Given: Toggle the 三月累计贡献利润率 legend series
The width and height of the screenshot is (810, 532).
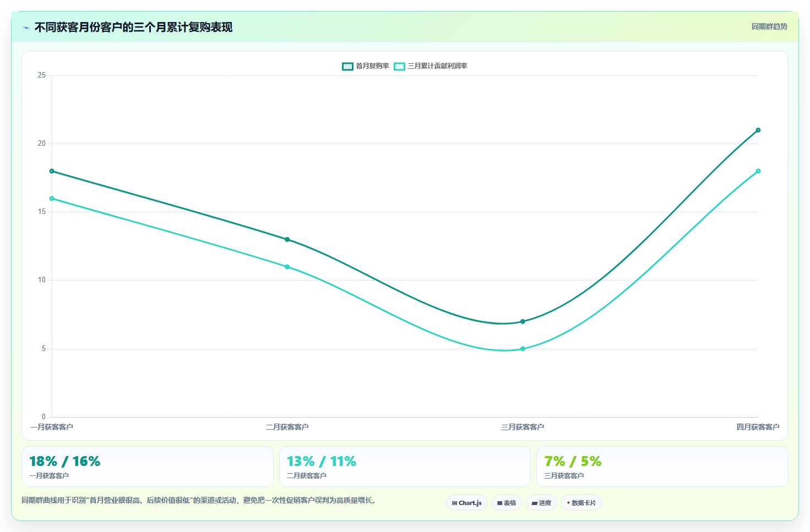Looking at the screenshot, I should click(x=431, y=66).
